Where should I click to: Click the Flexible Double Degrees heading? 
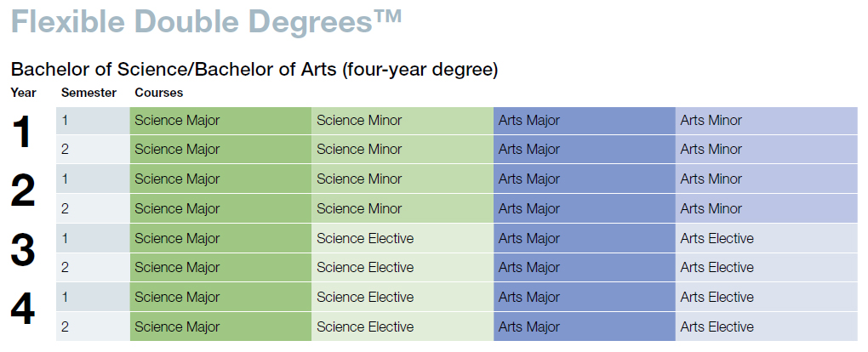click(x=206, y=23)
